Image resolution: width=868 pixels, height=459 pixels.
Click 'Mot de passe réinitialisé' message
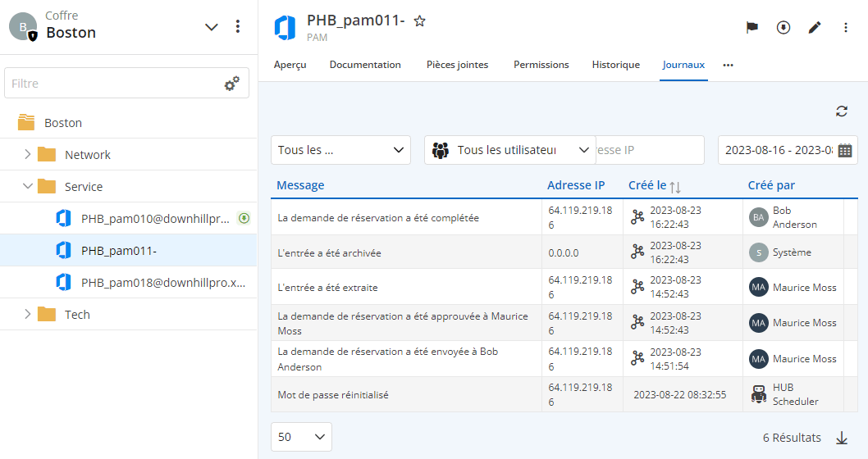(x=333, y=395)
